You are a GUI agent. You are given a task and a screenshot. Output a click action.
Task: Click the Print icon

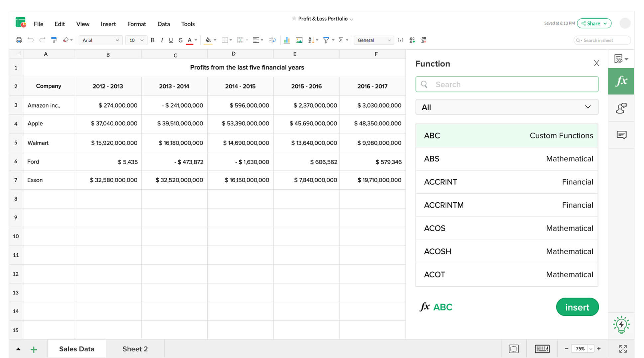[x=19, y=40]
